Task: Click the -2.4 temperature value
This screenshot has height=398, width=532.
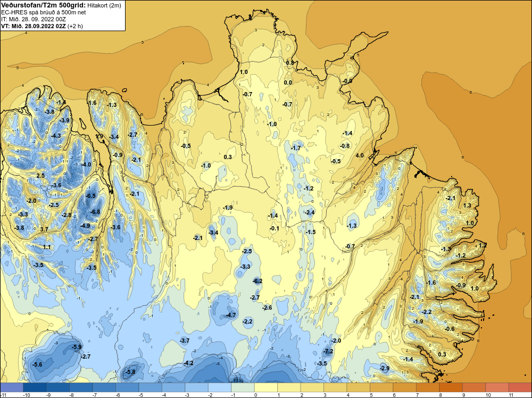Action: point(310,212)
